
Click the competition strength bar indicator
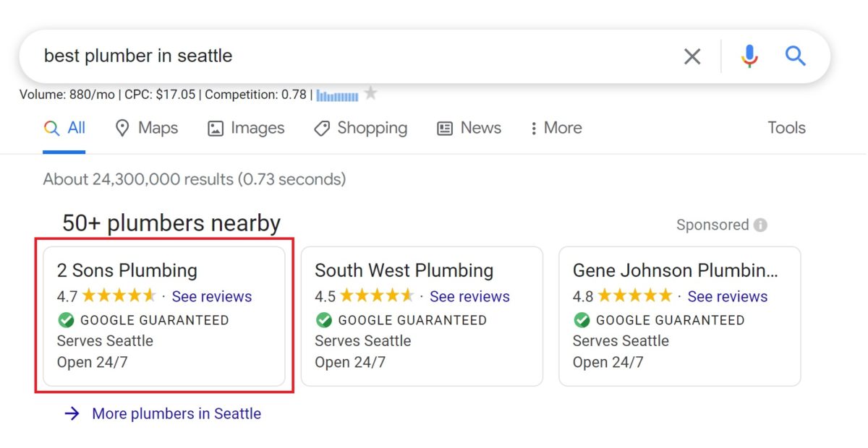tap(337, 94)
